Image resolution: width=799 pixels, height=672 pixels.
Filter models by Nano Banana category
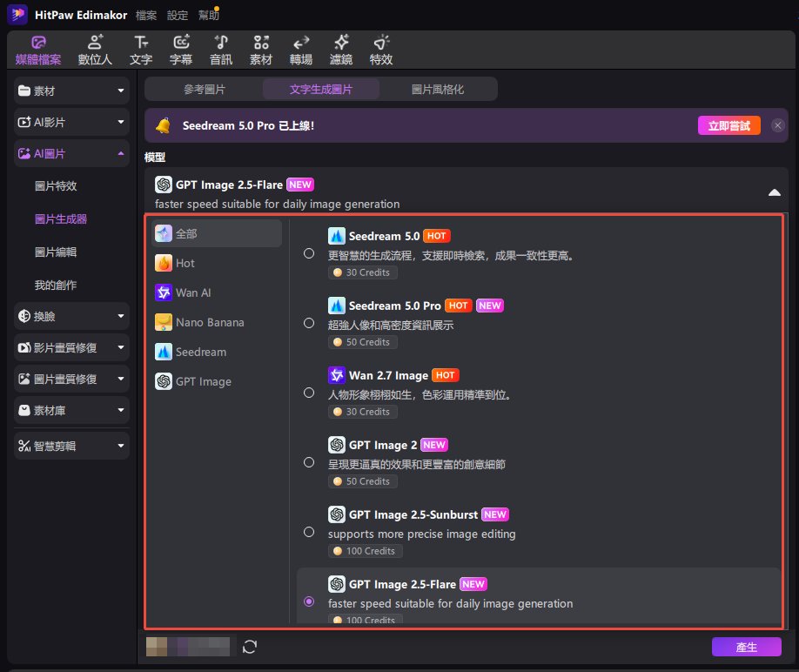pos(217,322)
